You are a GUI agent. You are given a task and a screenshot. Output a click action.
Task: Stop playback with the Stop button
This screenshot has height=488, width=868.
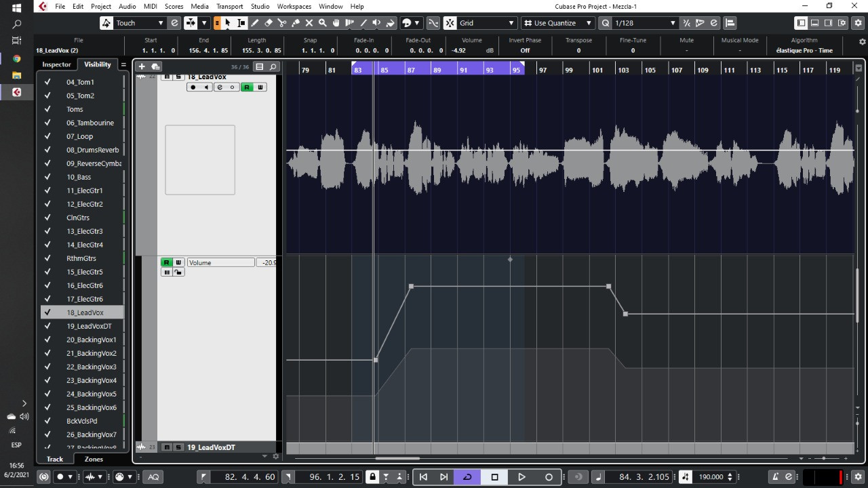click(494, 476)
